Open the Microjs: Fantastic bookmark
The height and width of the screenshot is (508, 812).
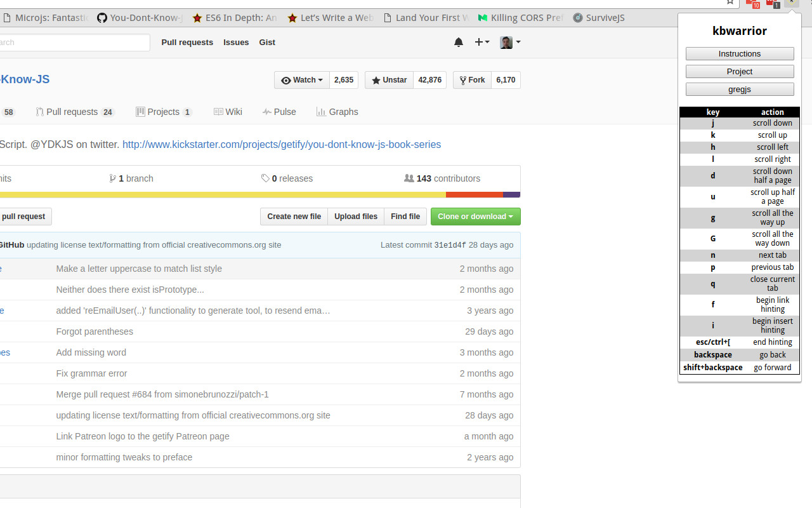pos(44,18)
